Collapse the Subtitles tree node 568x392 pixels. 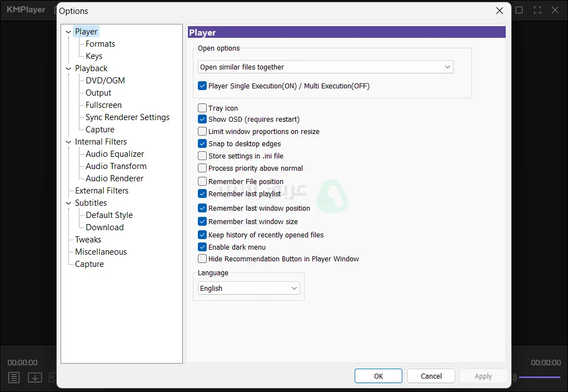pos(68,204)
